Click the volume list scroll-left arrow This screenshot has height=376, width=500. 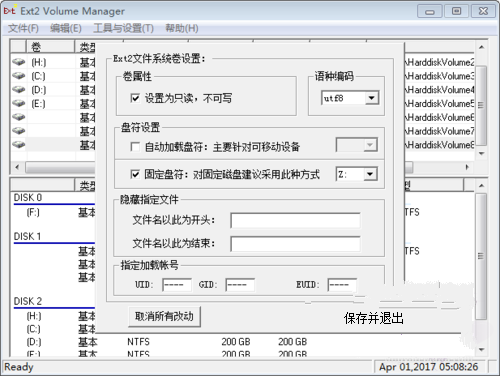coord(17,167)
